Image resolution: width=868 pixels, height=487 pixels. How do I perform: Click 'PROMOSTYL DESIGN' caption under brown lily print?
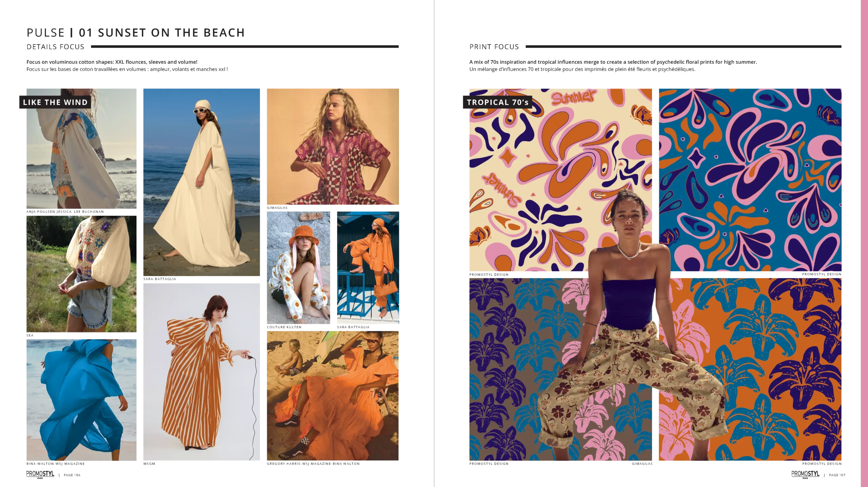[x=489, y=464]
